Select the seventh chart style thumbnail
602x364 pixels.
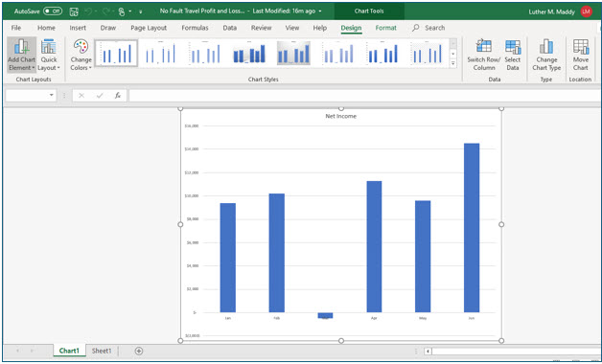tap(382, 53)
